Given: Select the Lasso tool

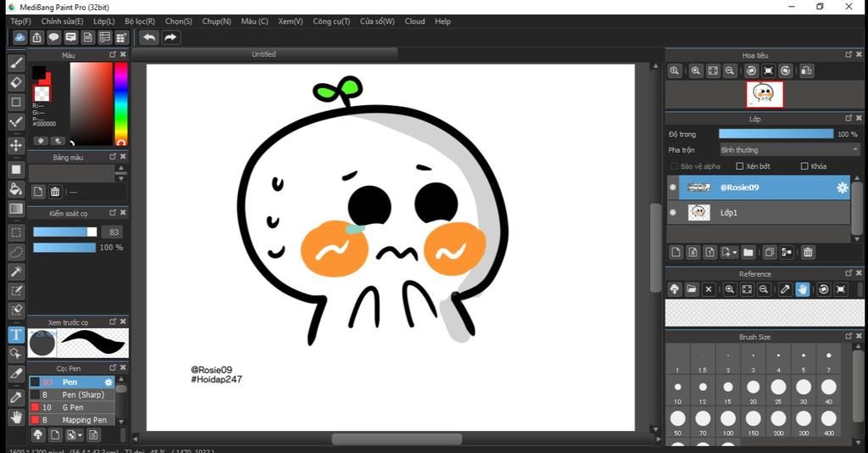Looking at the screenshot, I should (16, 252).
